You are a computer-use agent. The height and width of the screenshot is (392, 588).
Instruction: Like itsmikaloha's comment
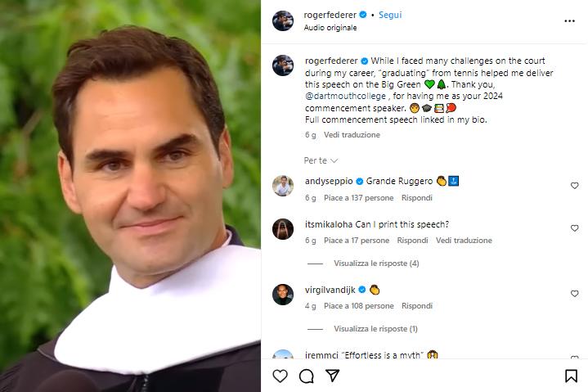[574, 228]
